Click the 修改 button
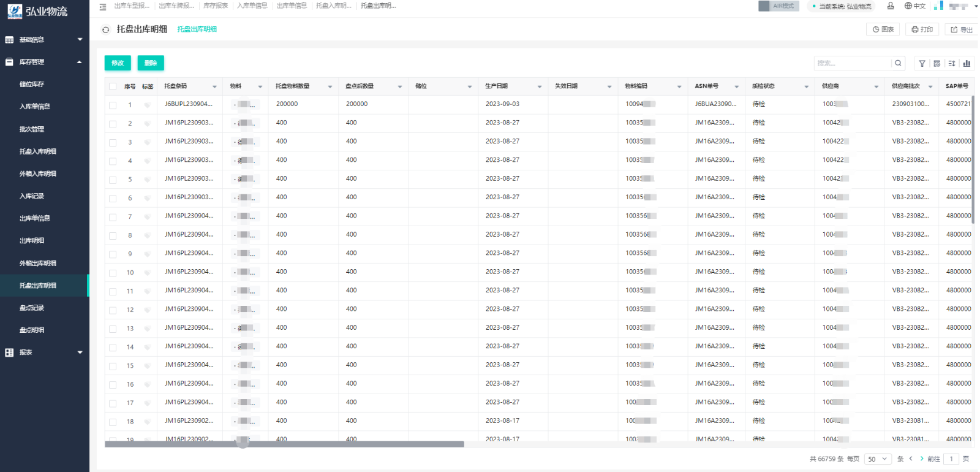 [118, 63]
